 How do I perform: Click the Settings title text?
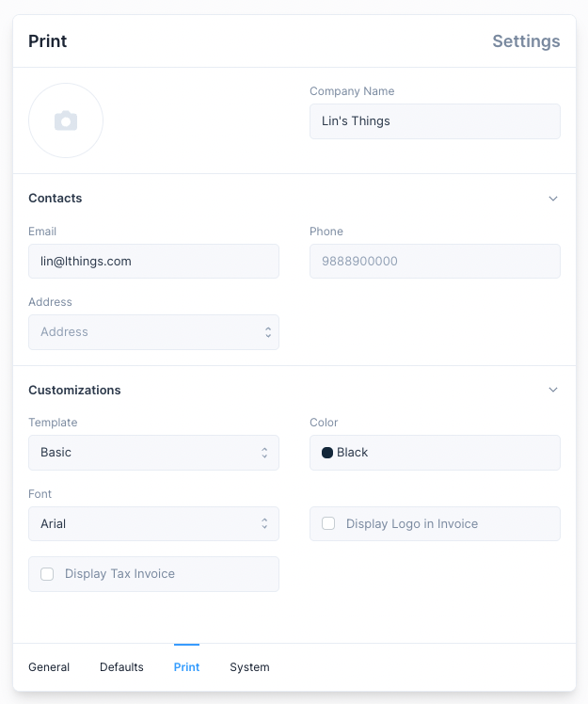pos(526,41)
